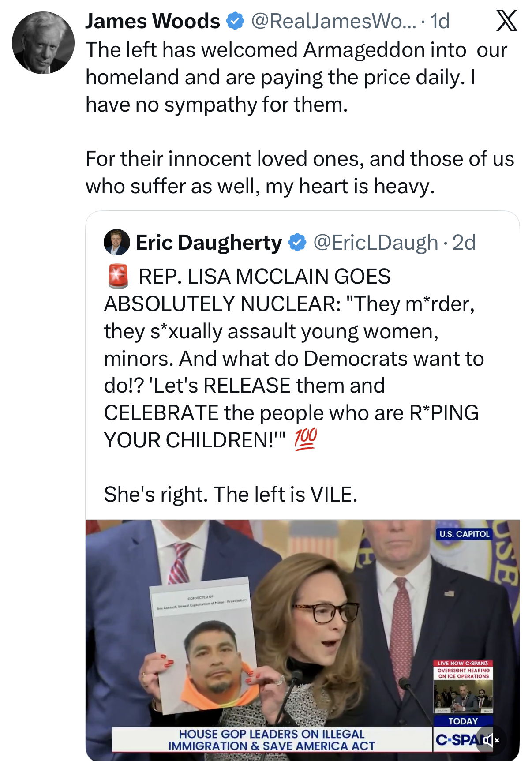This screenshot has height=761, width=532.
Task: Open the quoted post text about Rep. McClain
Action: [291, 358]
